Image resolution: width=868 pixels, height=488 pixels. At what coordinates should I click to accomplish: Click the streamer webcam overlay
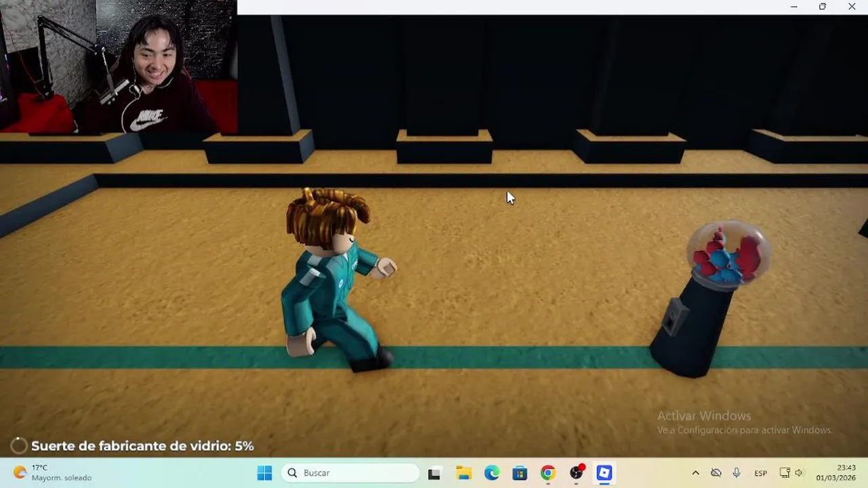pos(119,66)
